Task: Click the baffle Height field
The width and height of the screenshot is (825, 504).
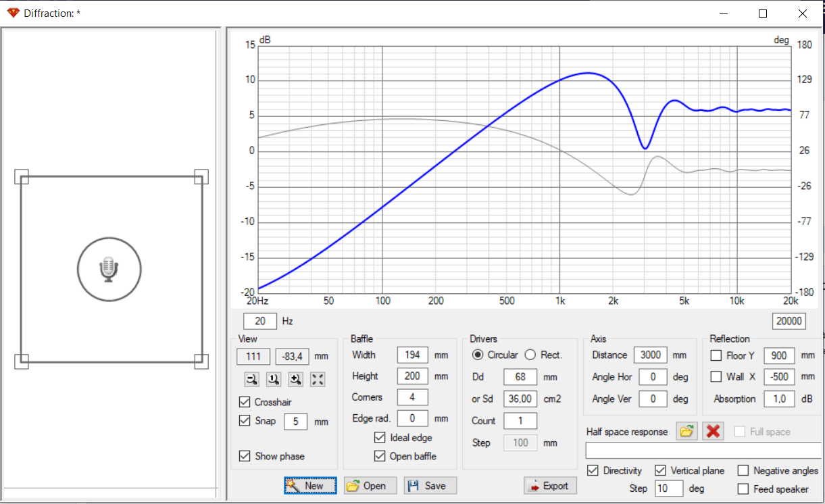Action: pos(412,376)
